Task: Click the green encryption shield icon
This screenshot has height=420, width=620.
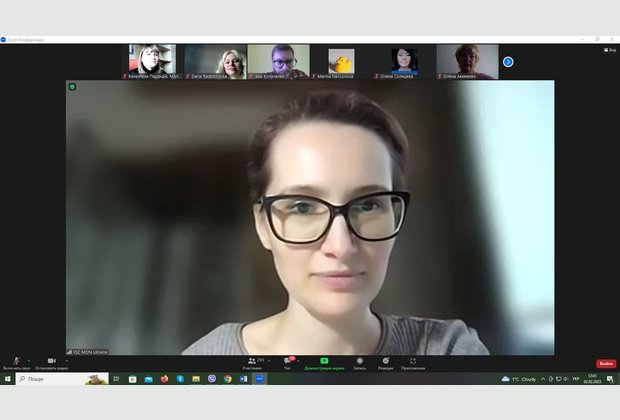Action: (x=72, y=87)
